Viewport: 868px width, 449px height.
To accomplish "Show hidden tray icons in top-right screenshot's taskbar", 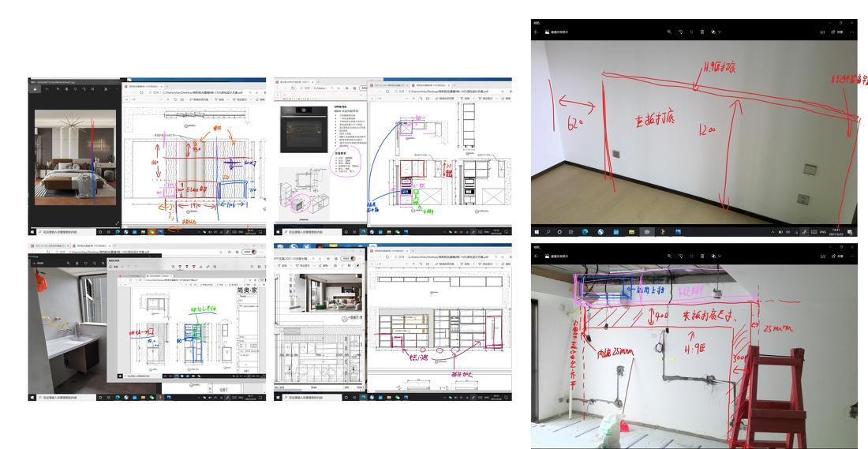I will pyautogui.click(x=773, y=232).
